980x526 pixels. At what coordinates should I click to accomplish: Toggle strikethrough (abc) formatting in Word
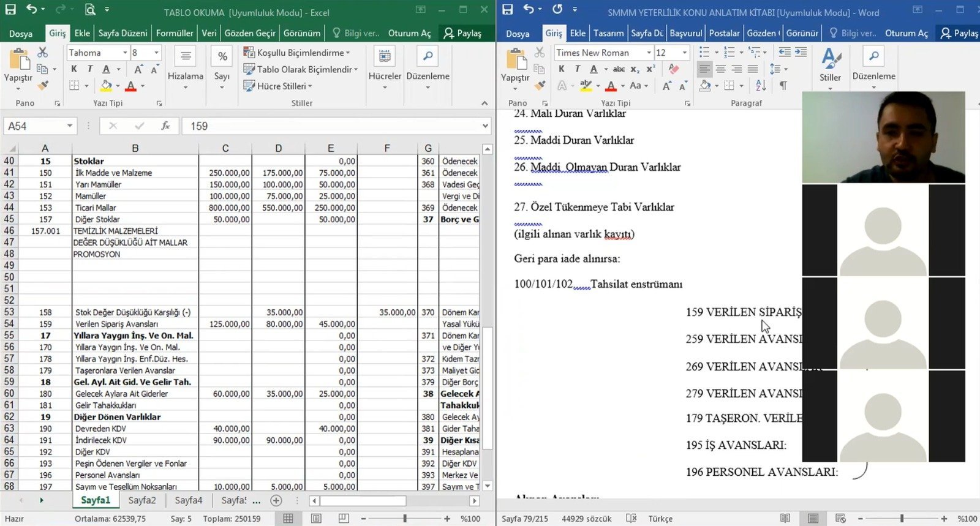[619, 69]
